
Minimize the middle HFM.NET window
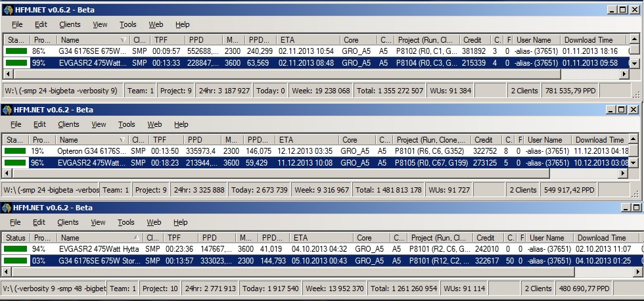point(611,110)
